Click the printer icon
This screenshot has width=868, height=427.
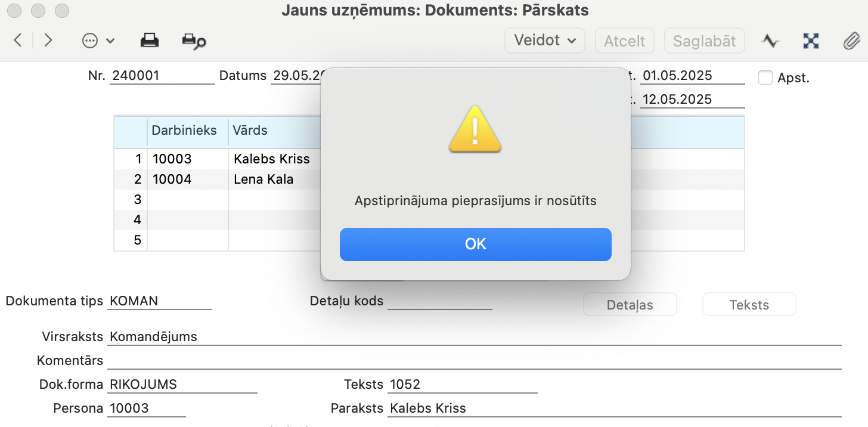click(x=150, y=41)
